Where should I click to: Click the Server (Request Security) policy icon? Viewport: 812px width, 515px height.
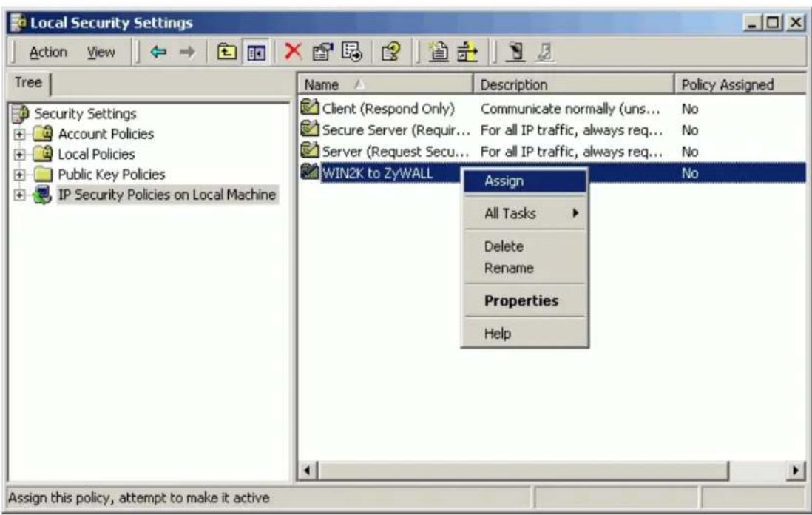click(310, 151)
